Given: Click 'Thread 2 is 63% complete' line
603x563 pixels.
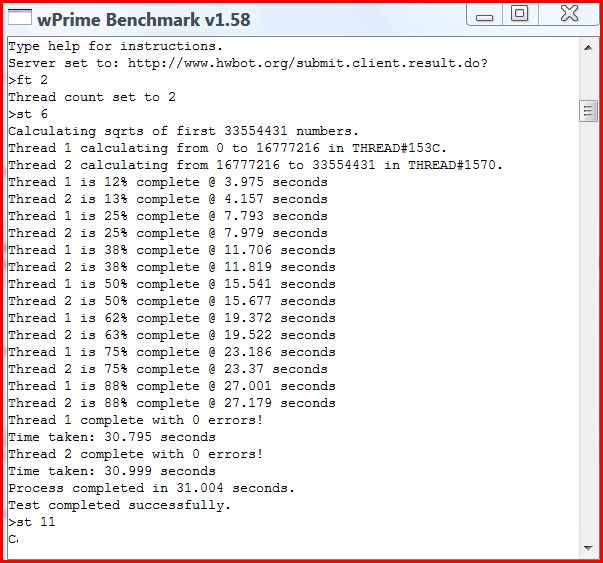Looking at the screenshot, I should (x=172, y=335).
